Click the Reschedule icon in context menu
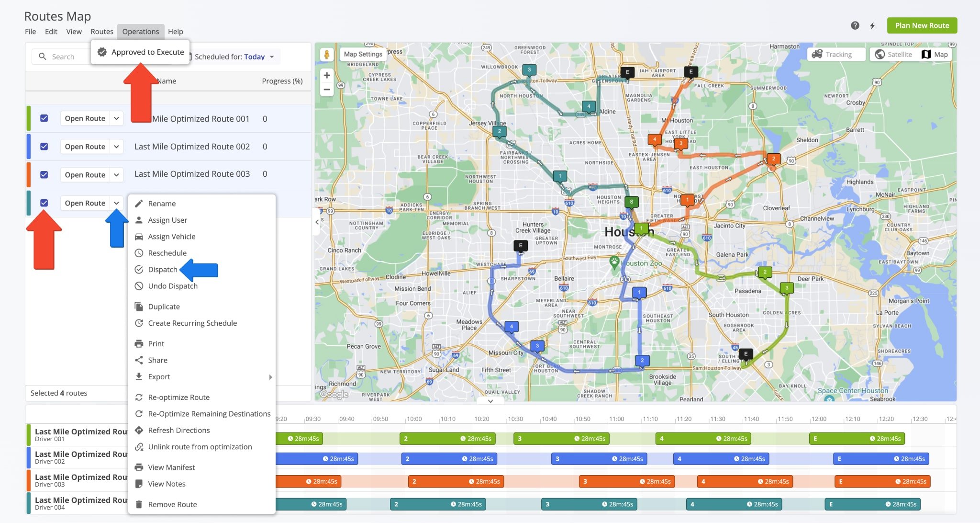 tap(138, 252)
